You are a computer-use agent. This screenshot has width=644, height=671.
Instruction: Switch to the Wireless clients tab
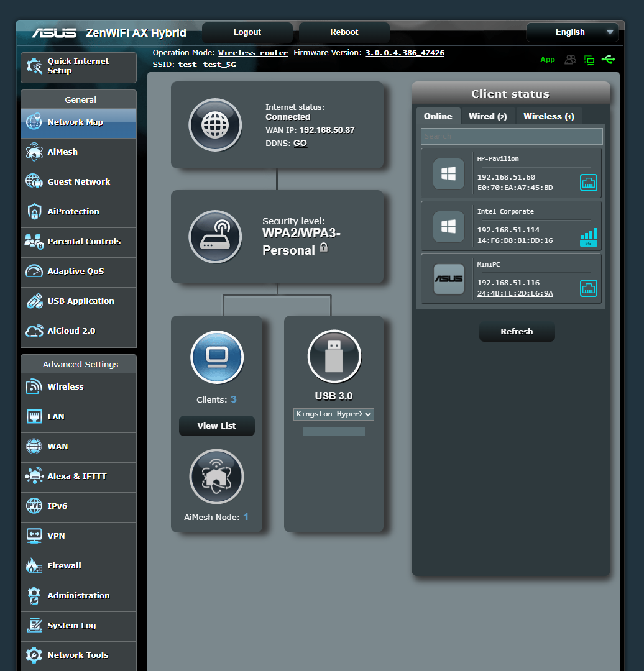pos(549,116)
